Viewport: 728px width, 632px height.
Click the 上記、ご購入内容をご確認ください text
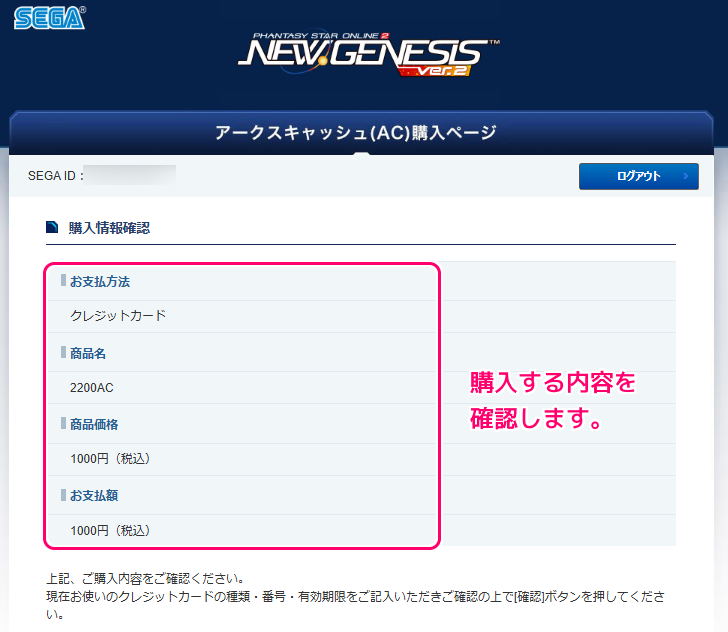click(146, 579)
